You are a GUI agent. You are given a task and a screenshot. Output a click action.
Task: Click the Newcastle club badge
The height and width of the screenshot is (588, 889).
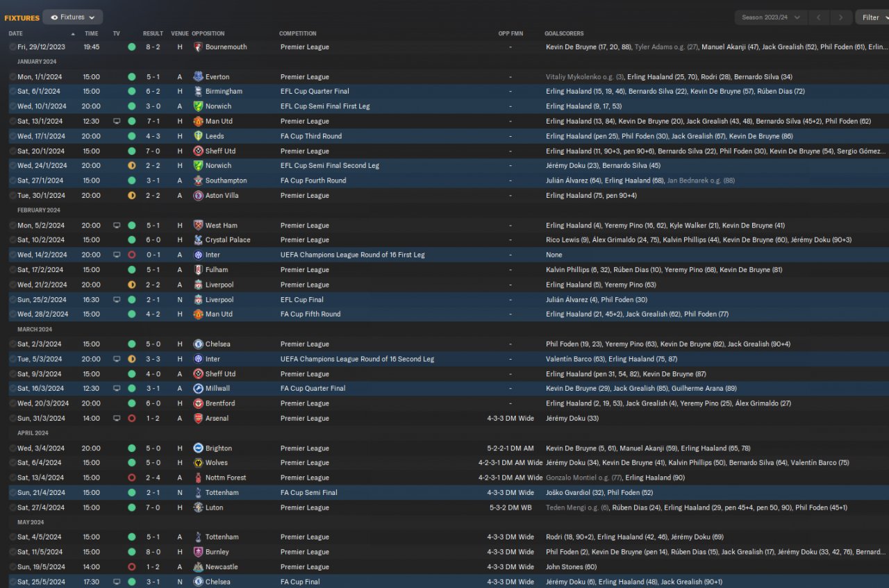coord(199,567)
